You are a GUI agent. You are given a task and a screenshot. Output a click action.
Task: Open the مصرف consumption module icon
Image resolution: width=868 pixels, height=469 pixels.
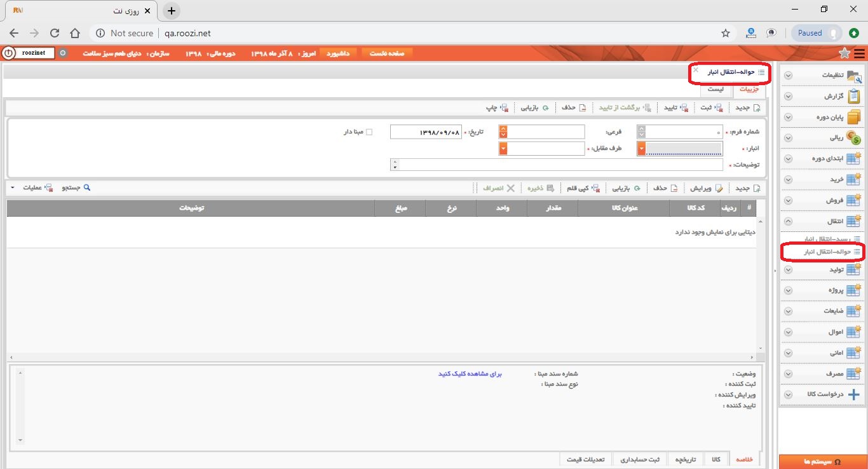pyautogui.click(x=853, y=374)
